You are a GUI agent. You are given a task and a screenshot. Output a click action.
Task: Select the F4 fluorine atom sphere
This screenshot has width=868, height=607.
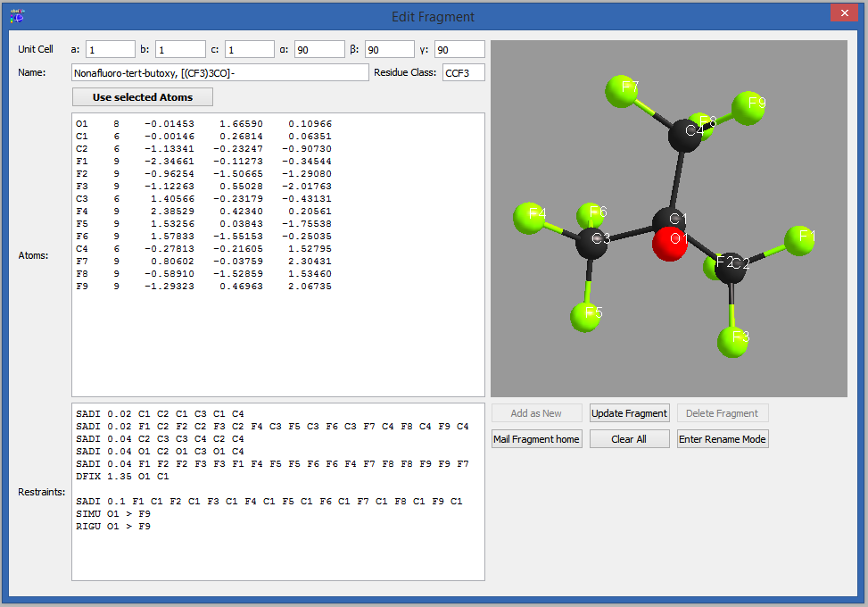(x=530, y=217)
